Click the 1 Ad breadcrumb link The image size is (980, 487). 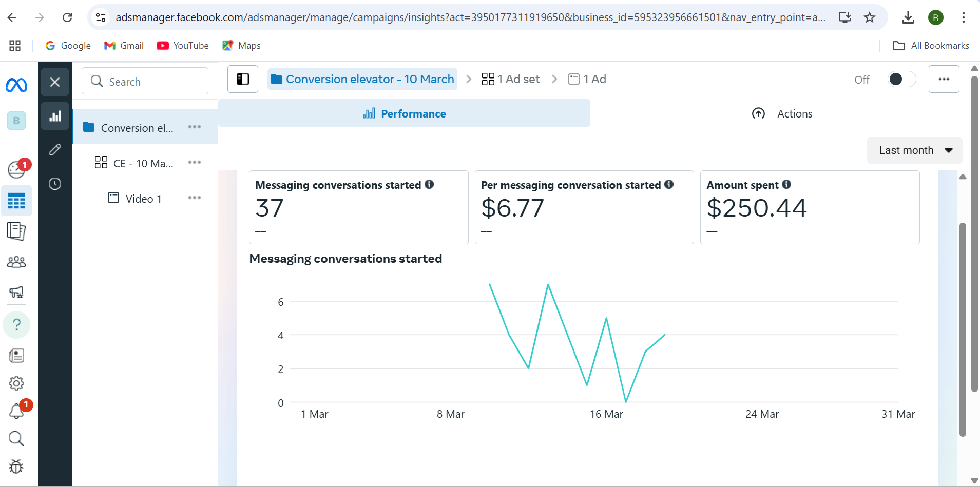coord(587,79)
